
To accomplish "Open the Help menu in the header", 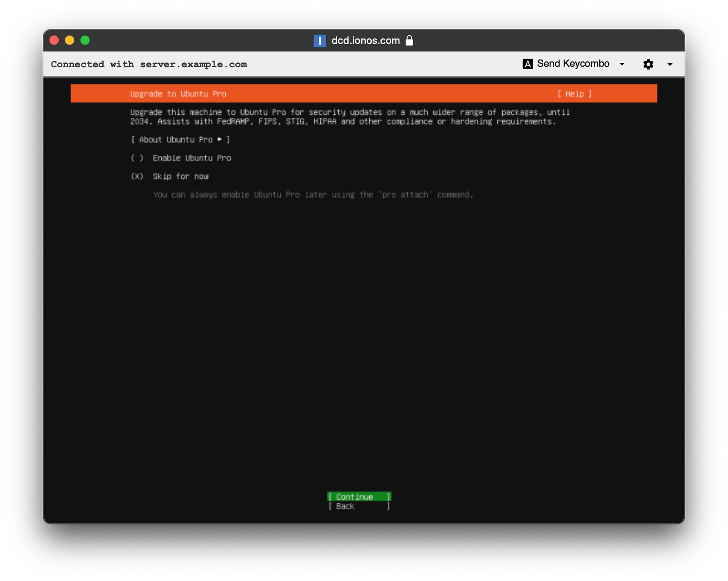I will tap(574, 94).
